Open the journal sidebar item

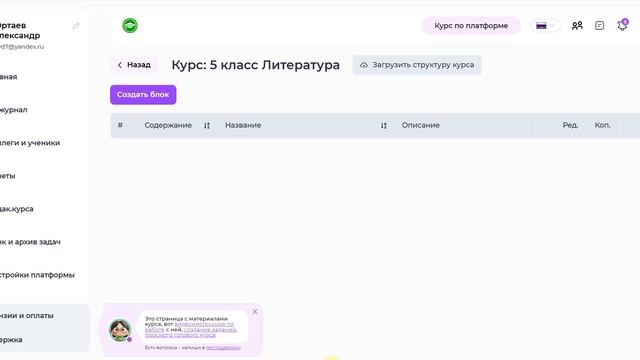13,110
